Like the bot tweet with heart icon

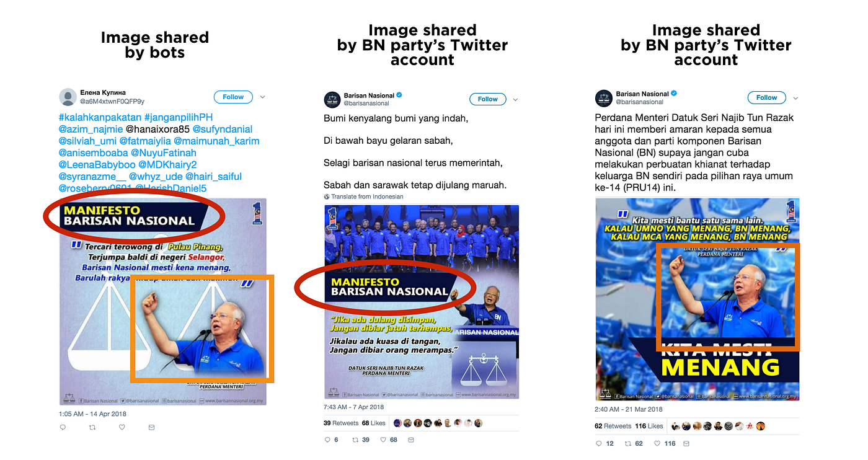[122, 427]
